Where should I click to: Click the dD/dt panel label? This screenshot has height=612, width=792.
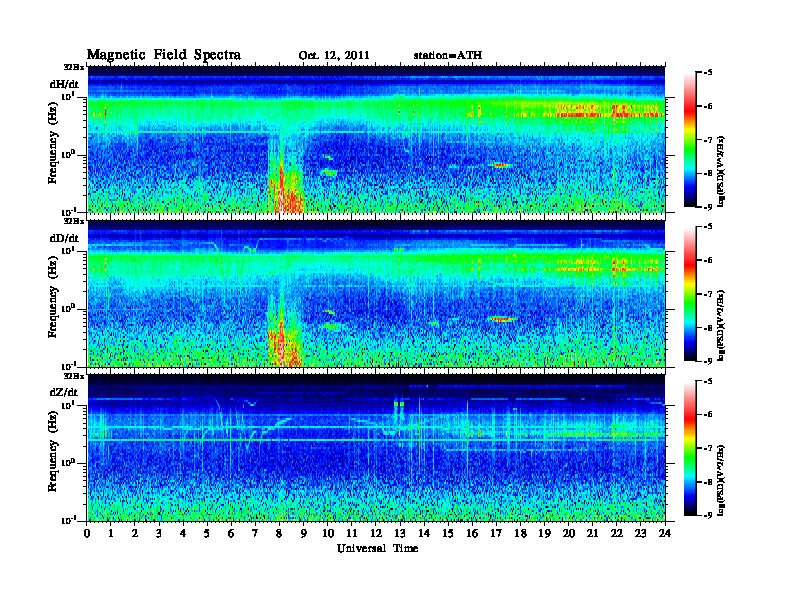click(x=64, y=238)
